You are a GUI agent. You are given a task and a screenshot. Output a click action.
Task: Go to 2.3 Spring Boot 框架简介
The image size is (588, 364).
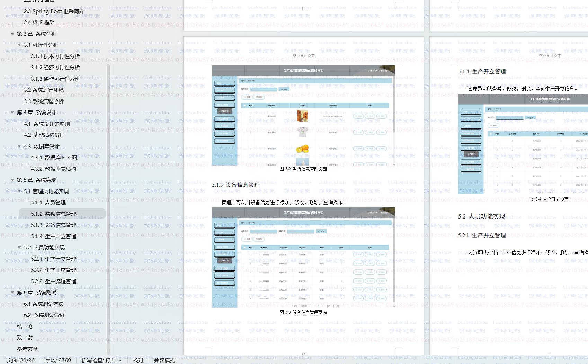tap(54, 11)
